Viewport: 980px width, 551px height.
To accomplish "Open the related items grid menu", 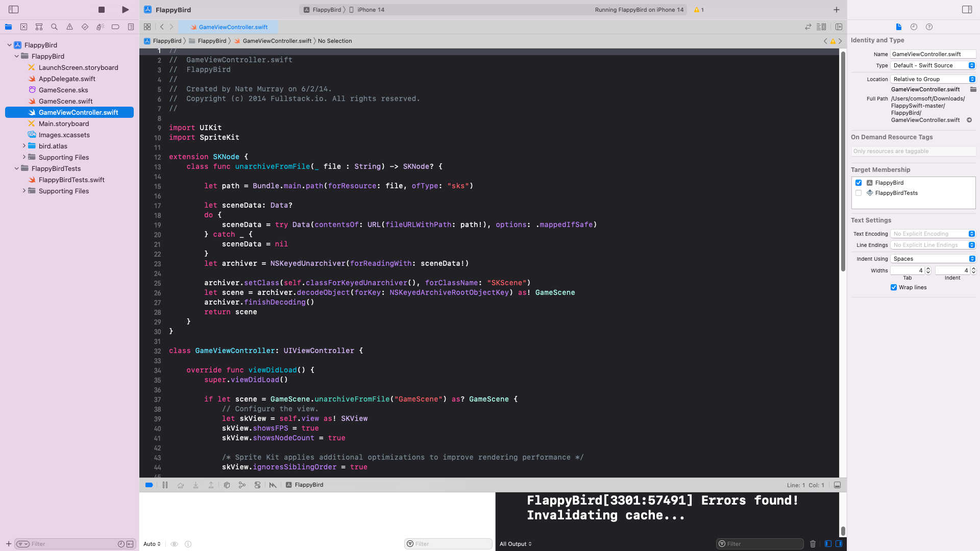I will coord(148,27).
